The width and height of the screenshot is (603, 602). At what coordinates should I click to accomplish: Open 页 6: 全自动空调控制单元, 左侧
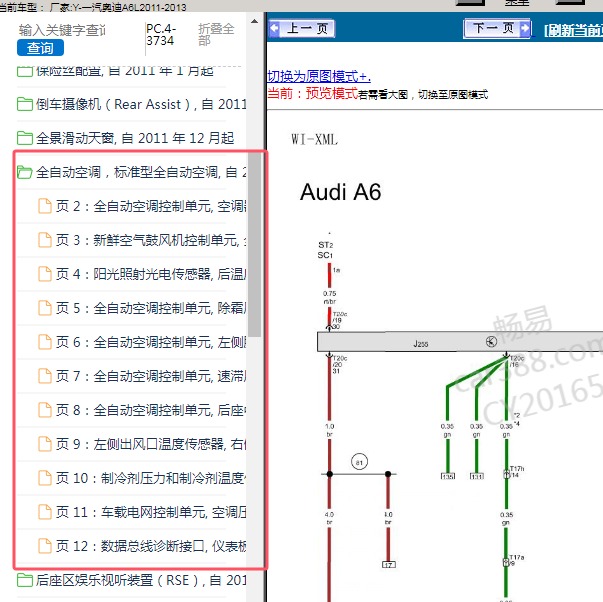pos(151,342)
